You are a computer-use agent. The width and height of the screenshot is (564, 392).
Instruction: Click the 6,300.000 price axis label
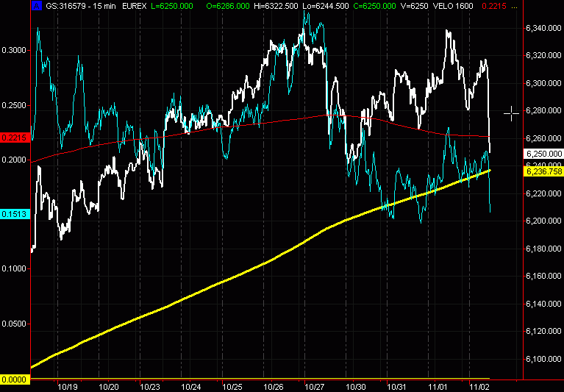coord(543,83)
